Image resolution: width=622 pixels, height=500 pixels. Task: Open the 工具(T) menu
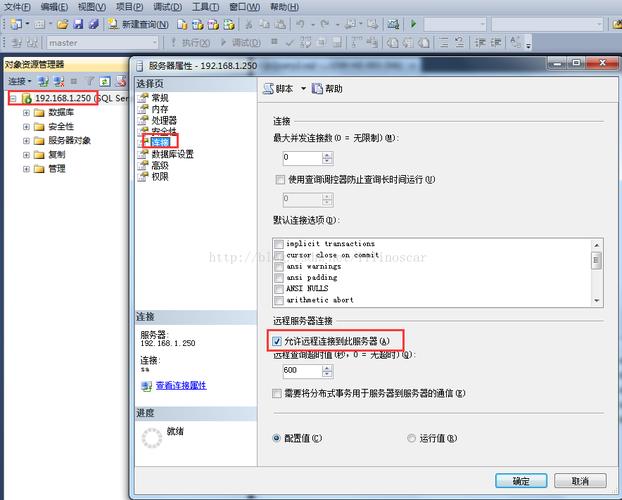pos(205,7)
